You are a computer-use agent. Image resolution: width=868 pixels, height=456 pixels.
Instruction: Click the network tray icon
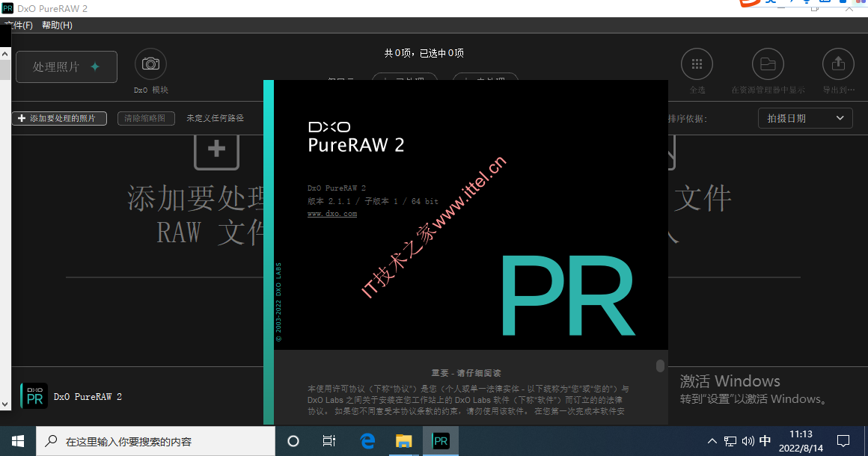coord(730,441)
